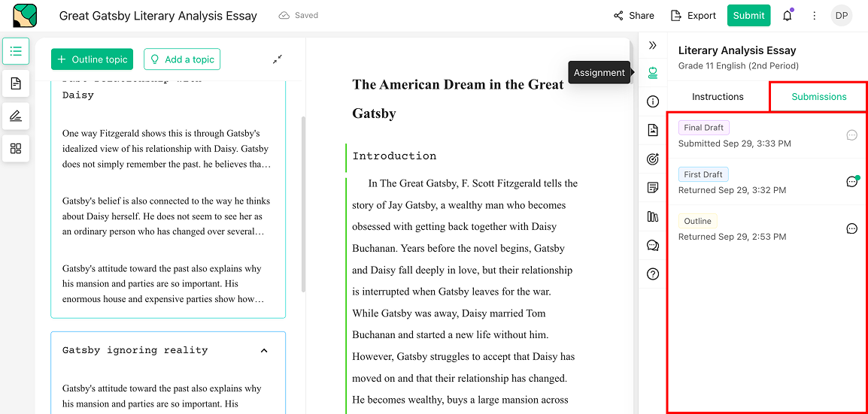This screenshot has height=414, width=868.
Task: Select the First Draft submission tag
Action: (x=703, y=174)
